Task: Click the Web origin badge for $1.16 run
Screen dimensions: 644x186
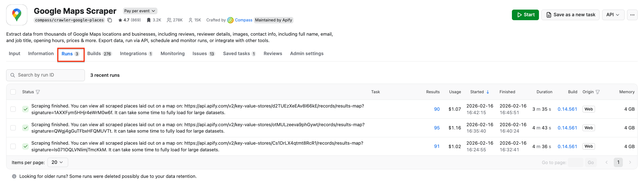Action: pos(588,128)
